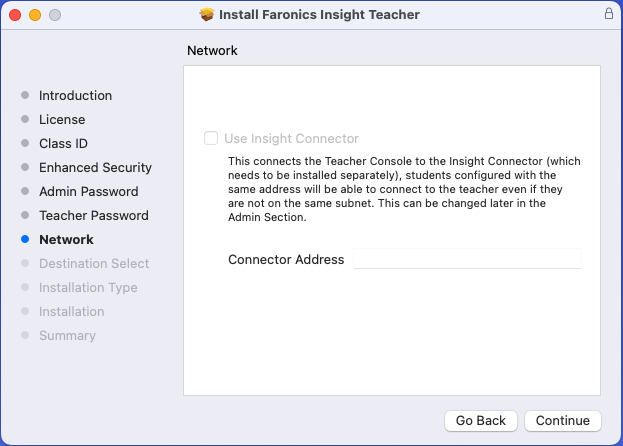The image size is (623, 446).
Task: Click the bullet icon beside Introduction
Action: click(25, 96)
